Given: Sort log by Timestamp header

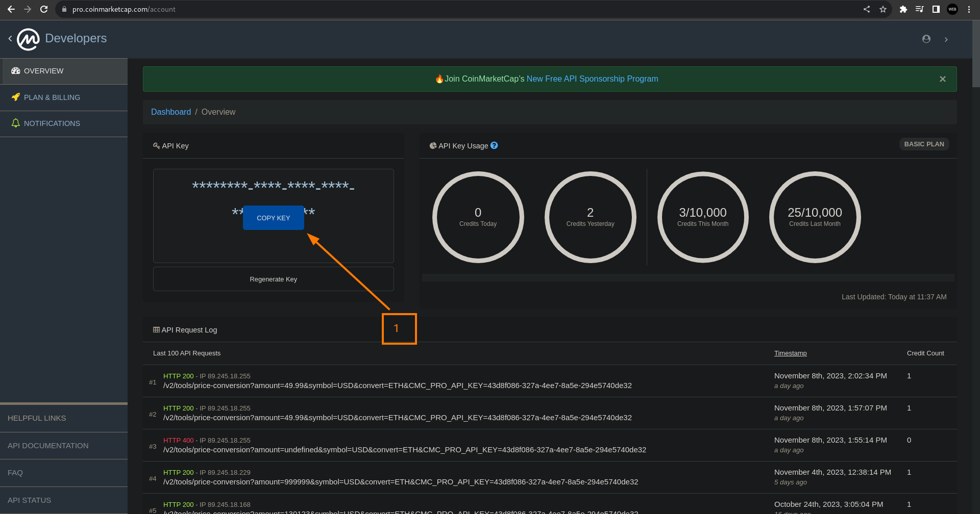Looking at the screenshot, I should pos(790,353).
